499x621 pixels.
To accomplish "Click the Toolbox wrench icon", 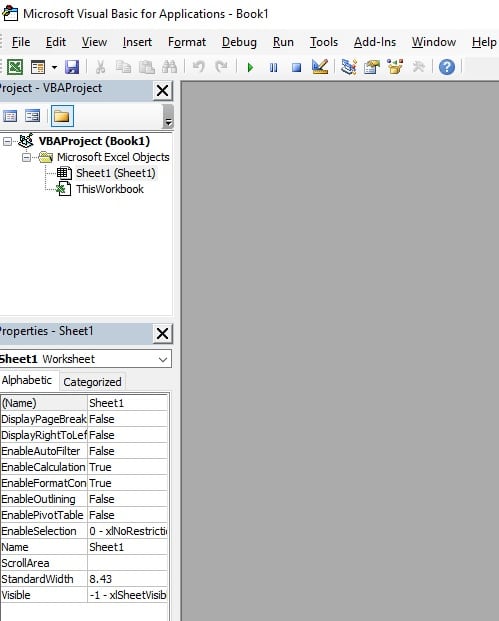I will click(418, 67).
